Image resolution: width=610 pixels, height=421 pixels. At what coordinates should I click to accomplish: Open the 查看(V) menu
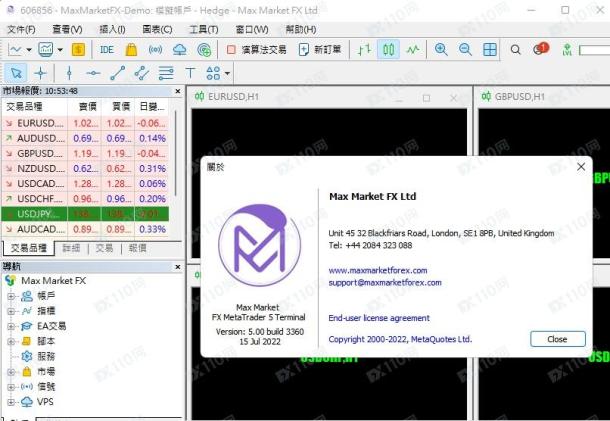click(67, 30)
